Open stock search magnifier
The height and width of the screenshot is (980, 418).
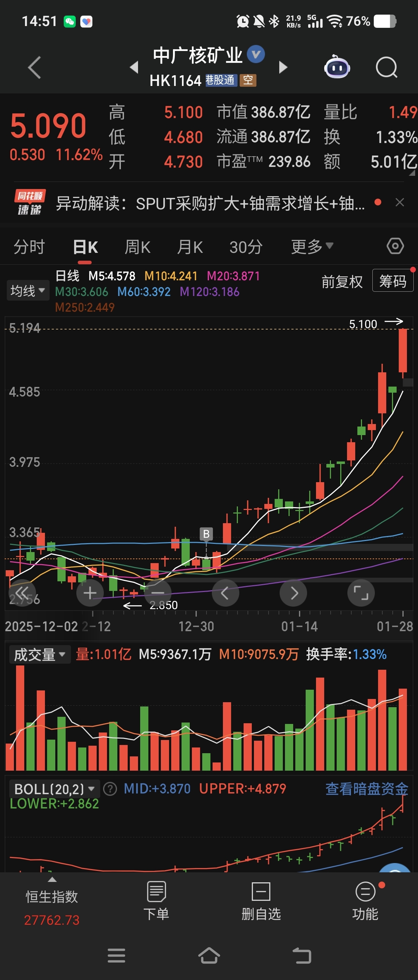[386, 67]
